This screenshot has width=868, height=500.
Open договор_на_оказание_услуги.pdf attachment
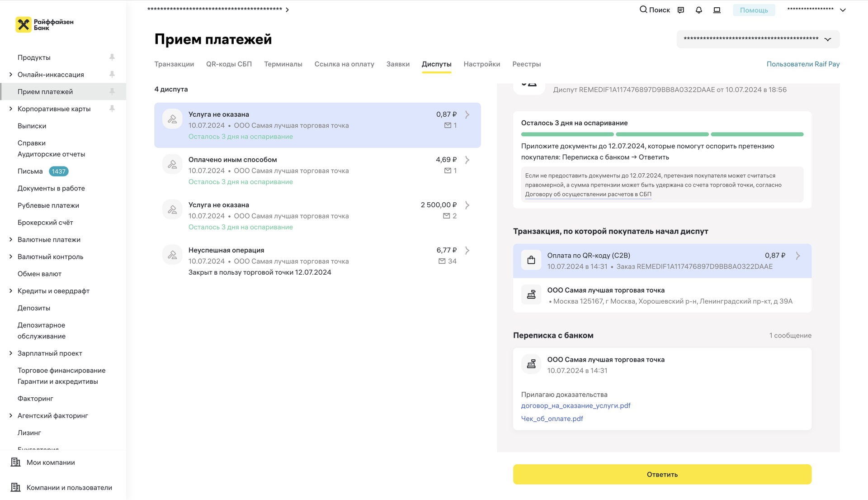point(576,405)
